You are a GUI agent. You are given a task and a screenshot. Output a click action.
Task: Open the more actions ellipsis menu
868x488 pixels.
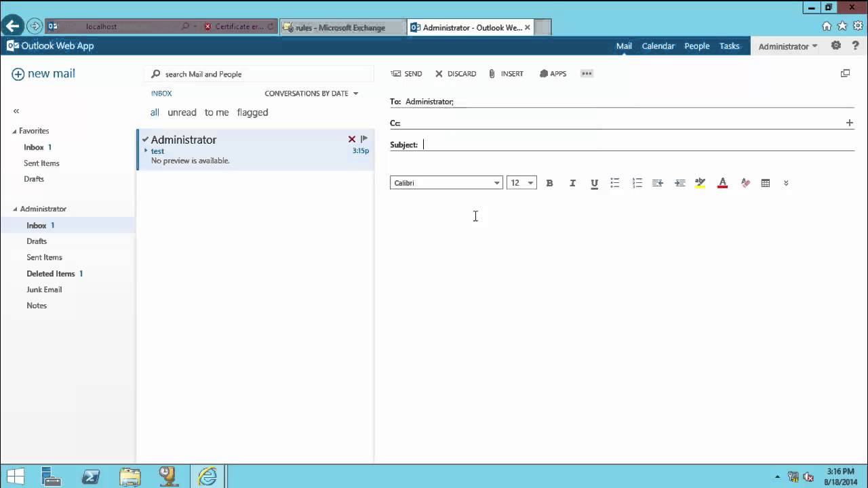click(x=587, y=73)
